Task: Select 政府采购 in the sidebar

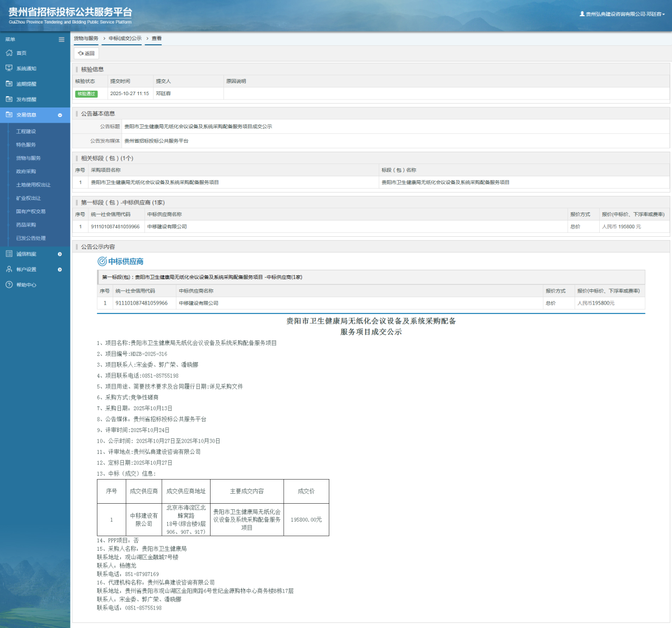Action: (x=26, y=171)
